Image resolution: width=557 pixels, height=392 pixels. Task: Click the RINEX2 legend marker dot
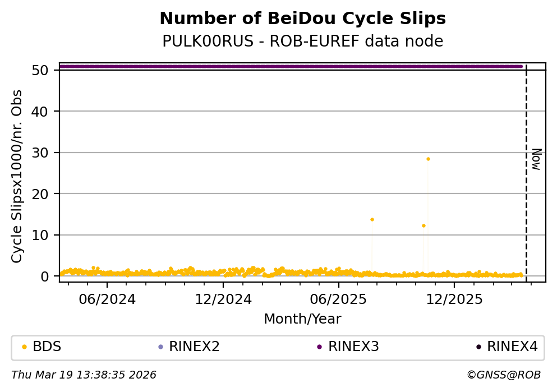tap(160, 347)
